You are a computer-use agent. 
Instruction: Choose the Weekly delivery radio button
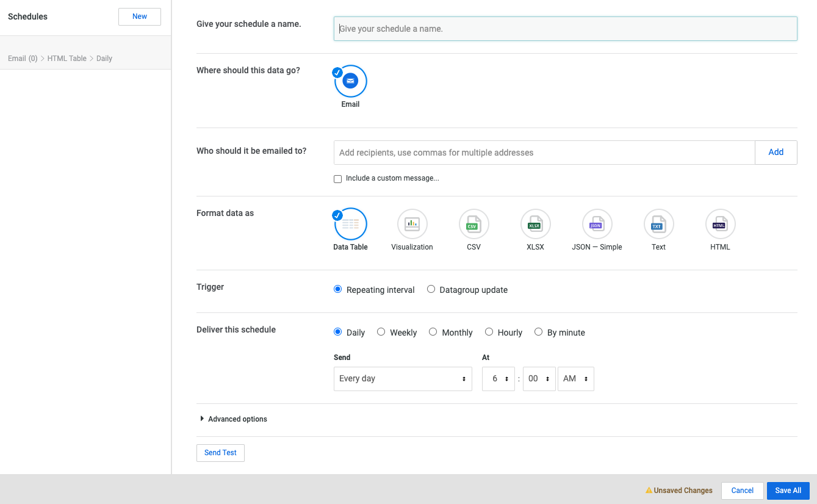pos(381,332)
